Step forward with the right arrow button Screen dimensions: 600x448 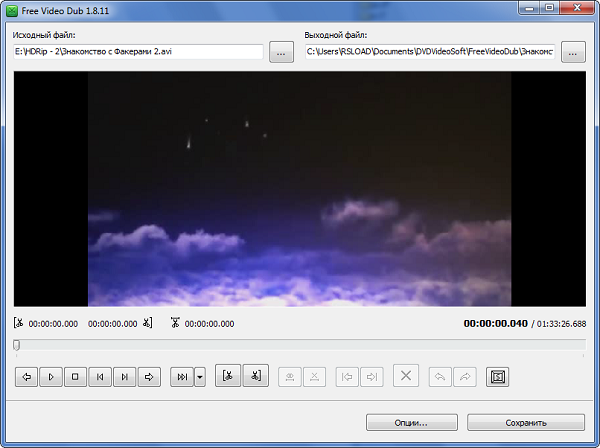coord(149,377)
